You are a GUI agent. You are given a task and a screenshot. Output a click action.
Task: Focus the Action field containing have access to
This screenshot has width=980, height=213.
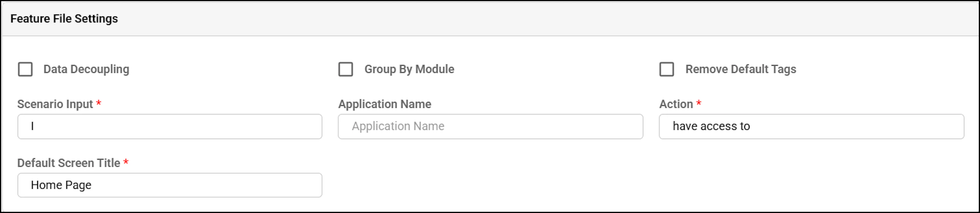coord(812,126)
